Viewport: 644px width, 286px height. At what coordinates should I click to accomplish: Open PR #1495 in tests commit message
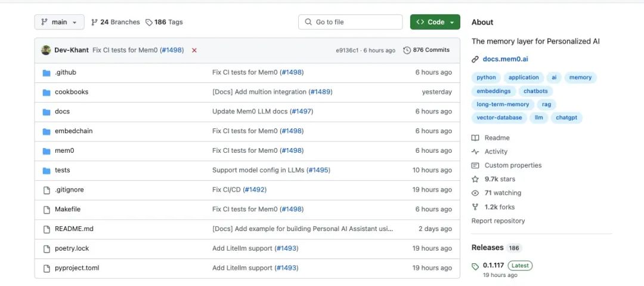click(x=318, y=170)
